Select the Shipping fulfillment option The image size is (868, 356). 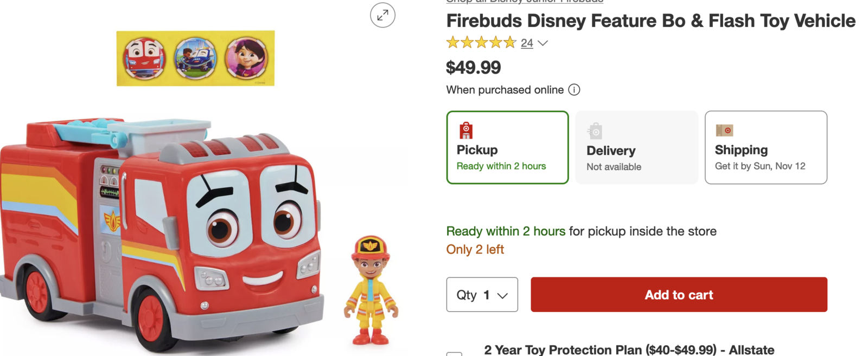pyautogui.click(x=765, y=147)
